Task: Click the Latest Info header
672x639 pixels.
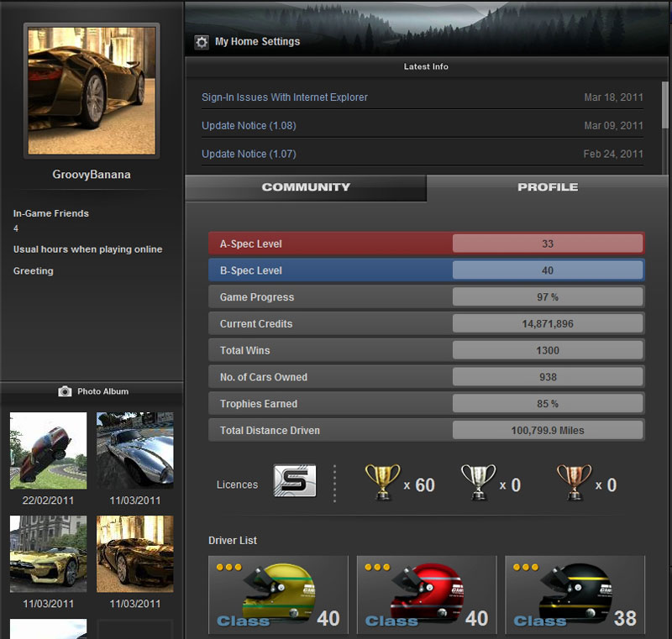Action: (426, 66)
